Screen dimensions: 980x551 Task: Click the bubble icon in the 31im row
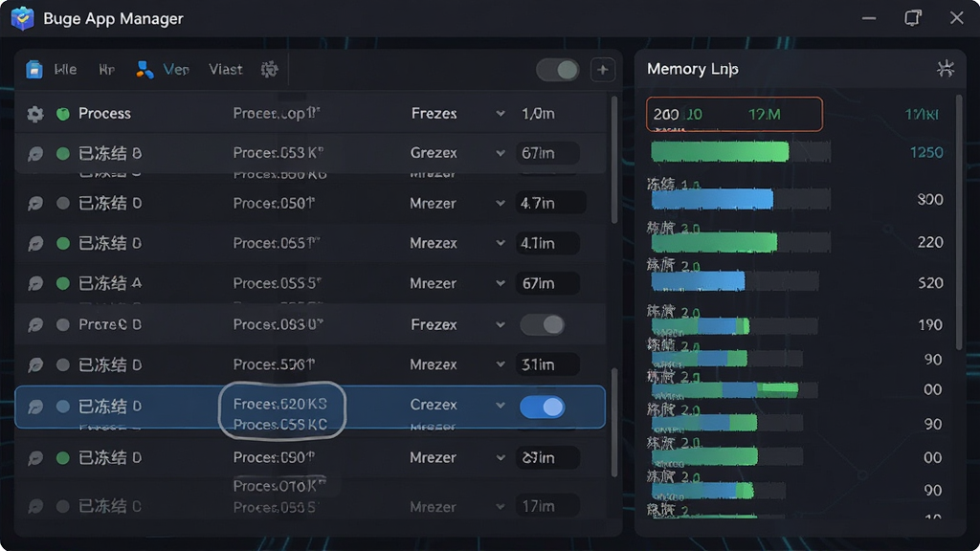[35, 364]
